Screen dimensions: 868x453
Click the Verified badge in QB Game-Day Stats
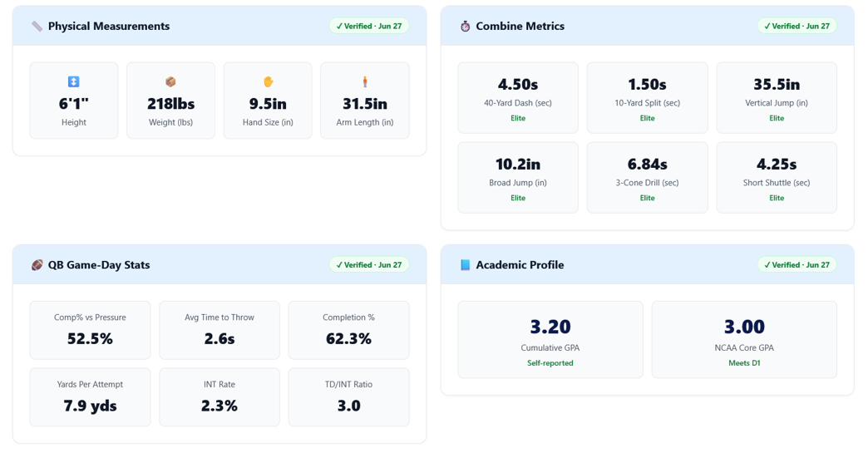[x=369, y=265]
